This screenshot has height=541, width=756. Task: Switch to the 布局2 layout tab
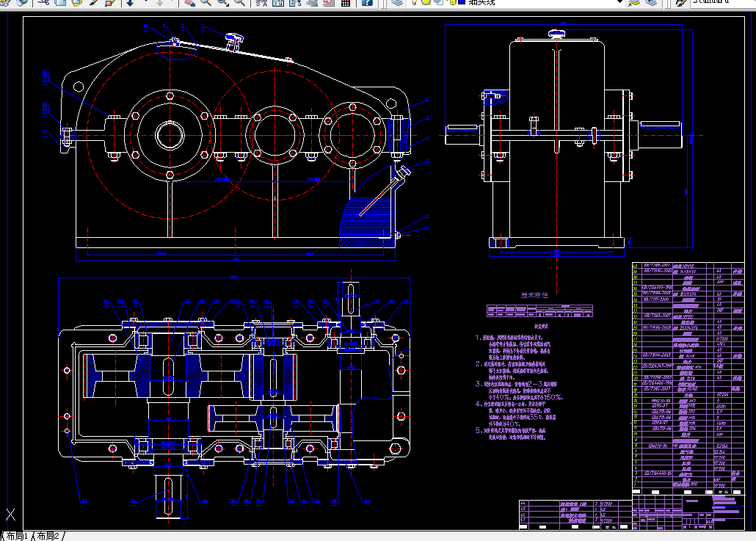click(x=48, y=536)
